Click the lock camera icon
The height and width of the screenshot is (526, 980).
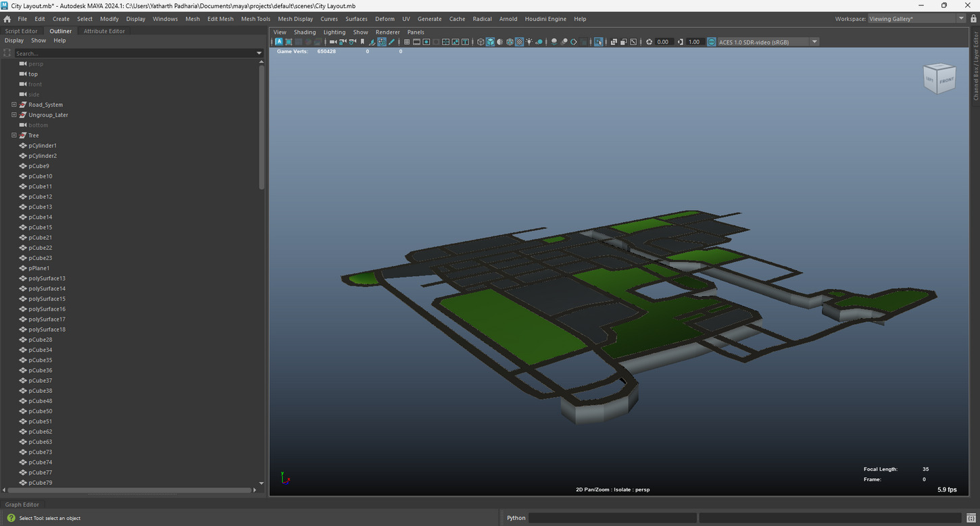point(342,42)
